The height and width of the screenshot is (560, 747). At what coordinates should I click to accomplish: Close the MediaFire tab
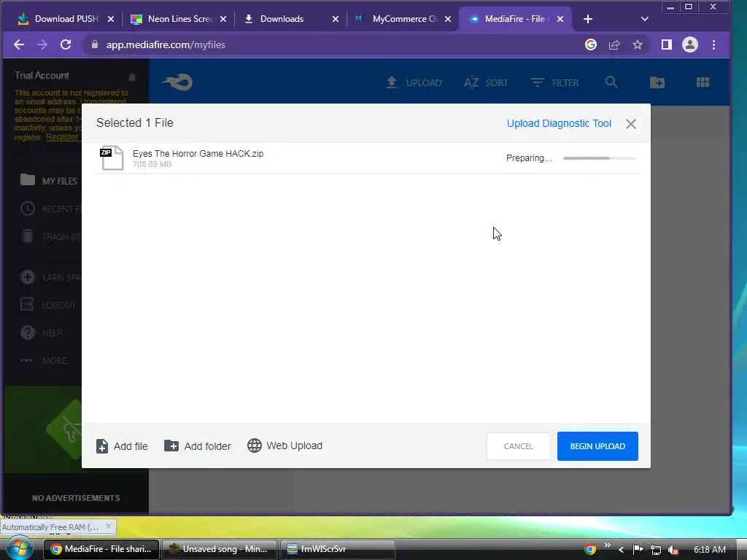pyautogui.click(x=560, y=19)
